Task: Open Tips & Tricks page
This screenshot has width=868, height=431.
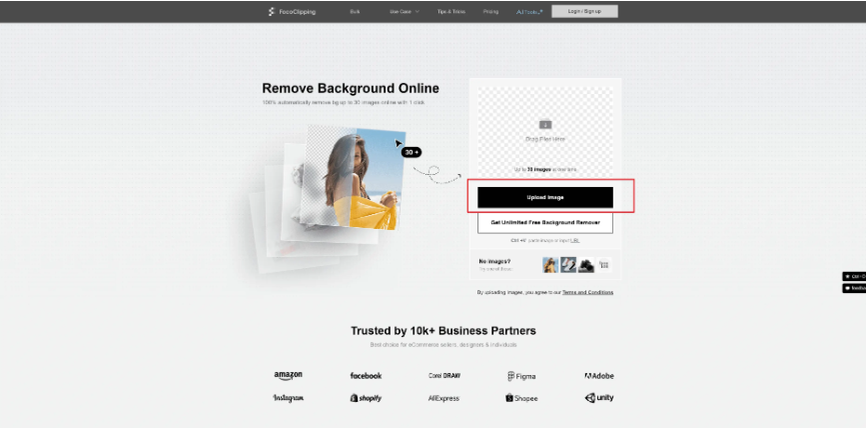Action: click(x=450, y=11)
